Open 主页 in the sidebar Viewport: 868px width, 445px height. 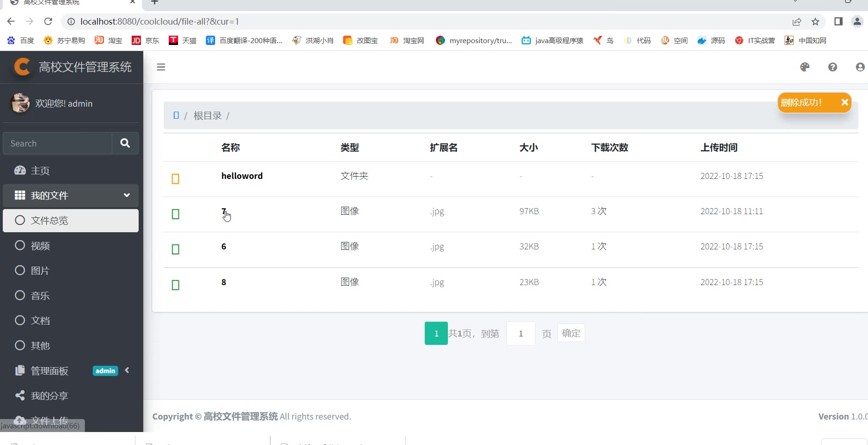pyautogui.click(x=40, y=171)
